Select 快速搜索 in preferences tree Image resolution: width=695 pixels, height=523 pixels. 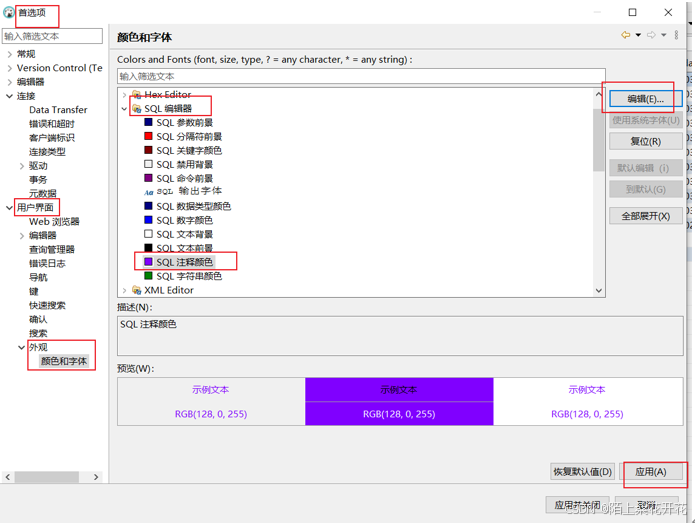click(47, 305)
